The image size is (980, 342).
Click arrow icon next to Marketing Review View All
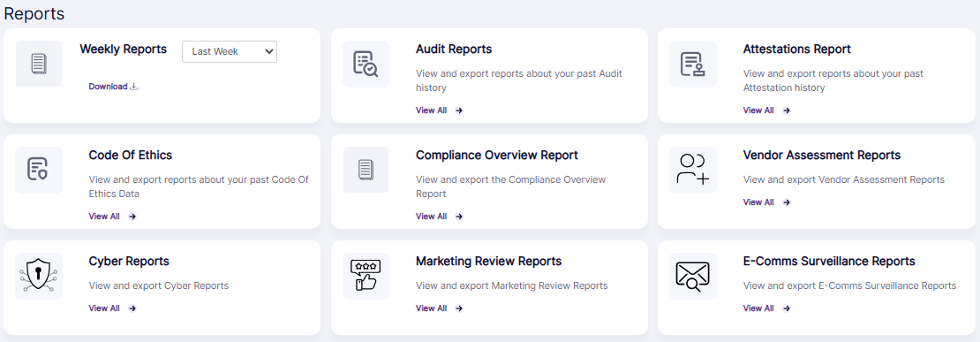[459, 308]
